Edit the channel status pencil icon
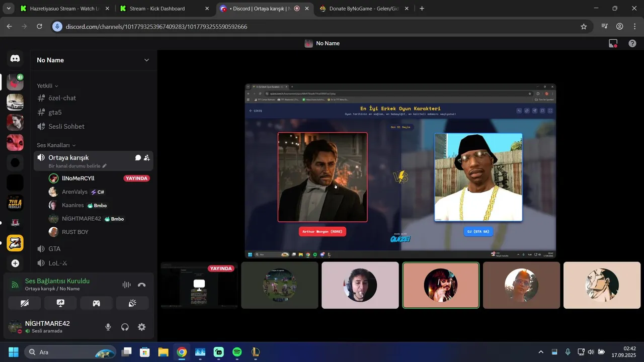 click(x=105, y=166)
